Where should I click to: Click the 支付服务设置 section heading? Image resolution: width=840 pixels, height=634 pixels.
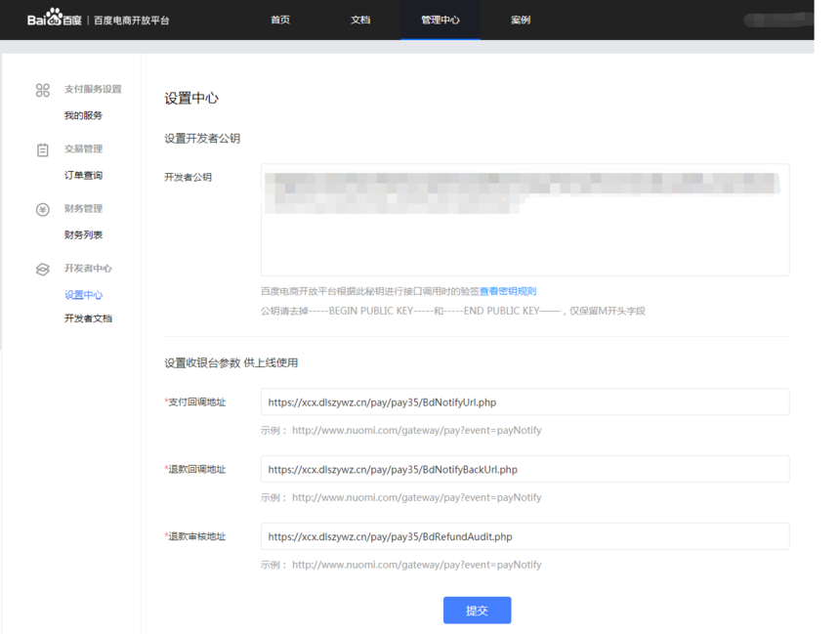(x=93, y=89)
